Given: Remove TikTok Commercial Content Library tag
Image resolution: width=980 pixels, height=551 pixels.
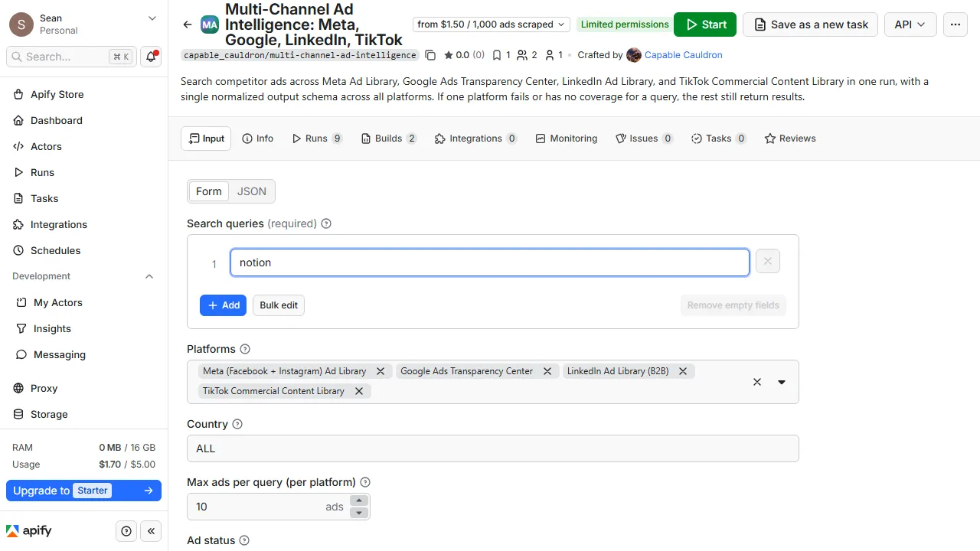Looking at the screenshot, I should click(x=358, y=391).
